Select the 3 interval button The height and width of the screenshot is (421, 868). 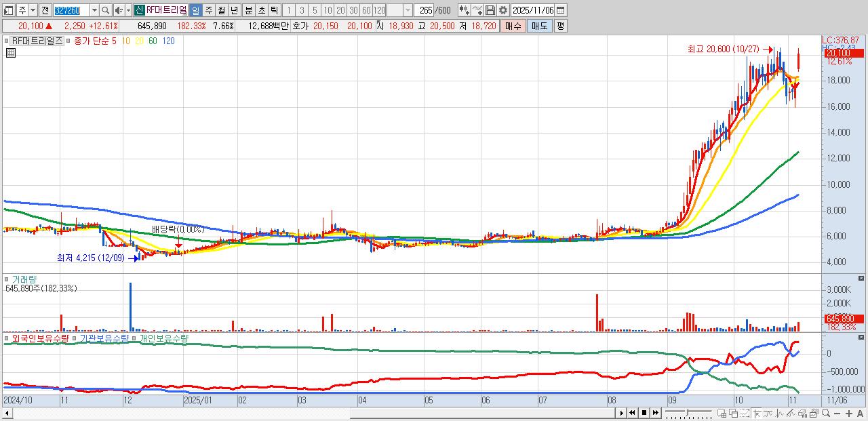(x=302, y=10)
